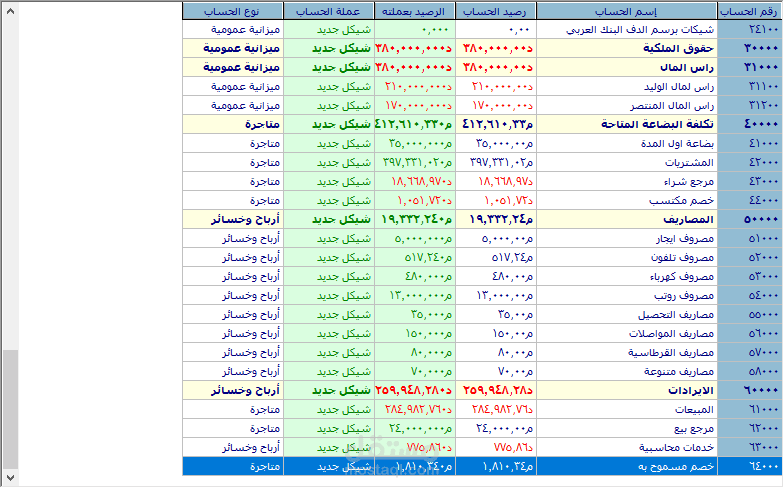Select the تكلفة البضاعة المتاحة account
Viewport: 784px width, 488px height.
[x=626, y=125]
